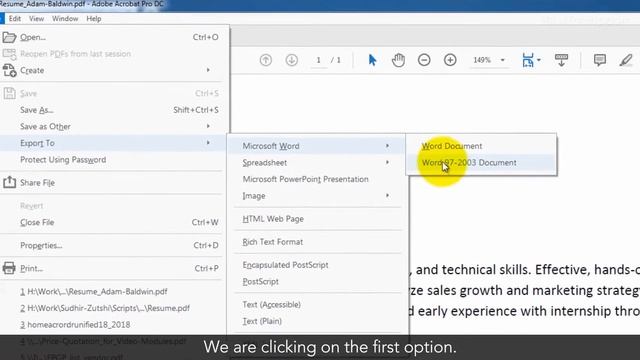Click the Open folder icon
Image resolution: width=640 pixels, height=360 pixels.
9,37
